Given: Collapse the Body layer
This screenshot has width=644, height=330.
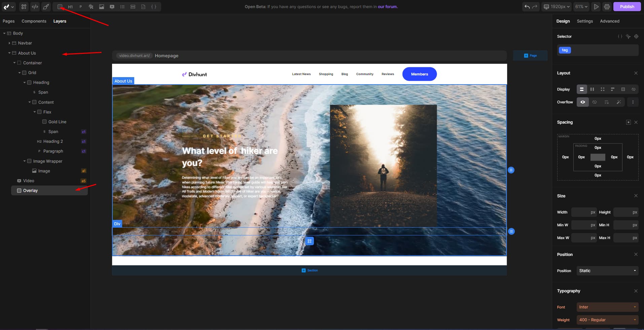Looking at the screenshot, I should click(4, 33).
